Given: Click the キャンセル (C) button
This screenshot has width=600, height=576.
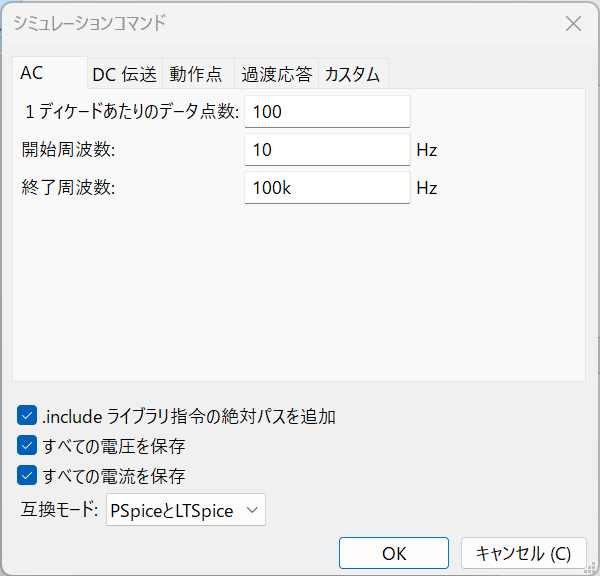Looking at the screenshot, I should (x=523, y=553).
